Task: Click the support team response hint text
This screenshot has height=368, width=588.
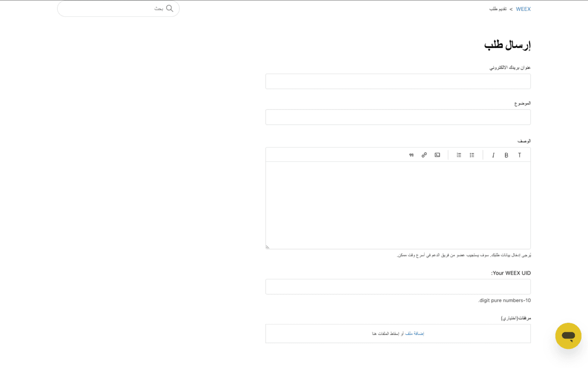Action: coord(464,255)
